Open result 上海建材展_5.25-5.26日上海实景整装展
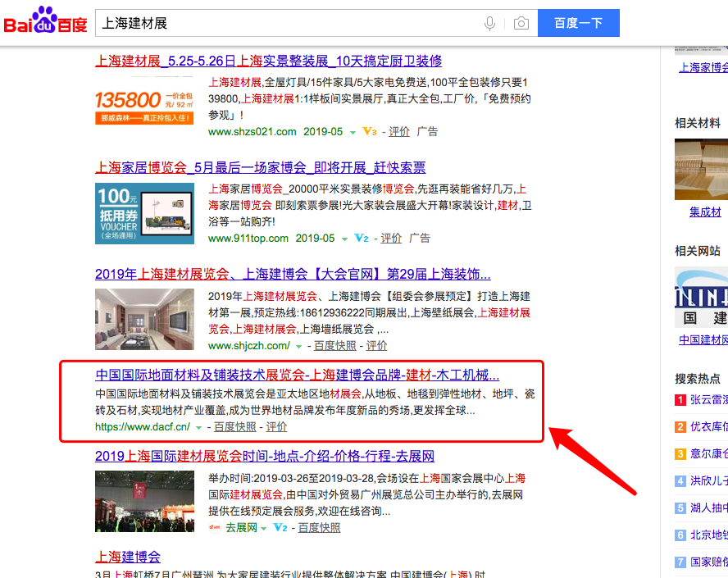This screenshot has width=728, height=578. pos(268,61)
